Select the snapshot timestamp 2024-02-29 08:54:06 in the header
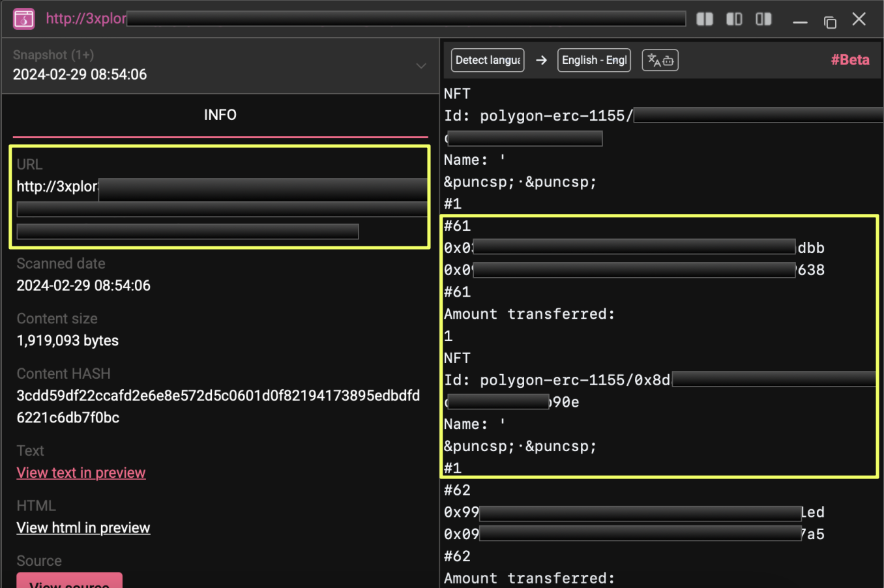Screen dimensions: 884x588 [80, 74]
